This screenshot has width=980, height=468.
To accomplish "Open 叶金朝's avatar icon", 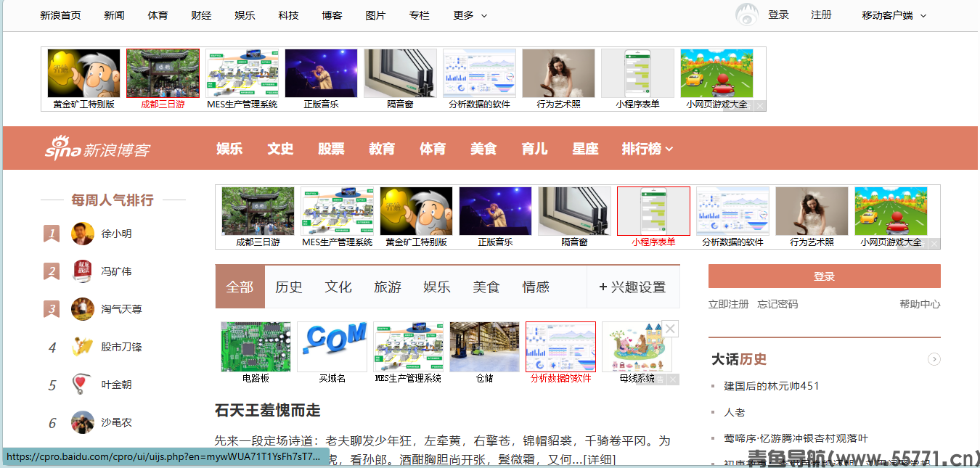I will pos(83,385).
